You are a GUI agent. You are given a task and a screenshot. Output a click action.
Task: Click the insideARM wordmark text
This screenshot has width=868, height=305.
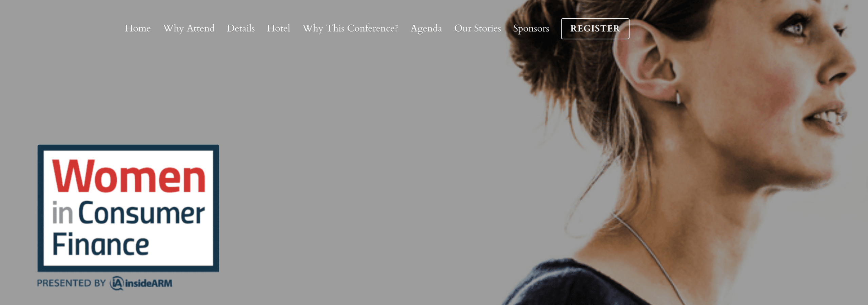[x=149, y=283]
